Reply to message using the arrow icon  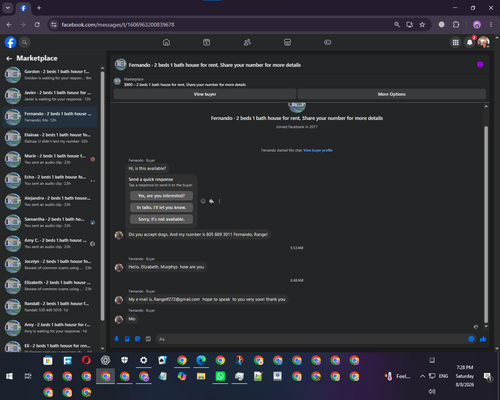[211, 201]
